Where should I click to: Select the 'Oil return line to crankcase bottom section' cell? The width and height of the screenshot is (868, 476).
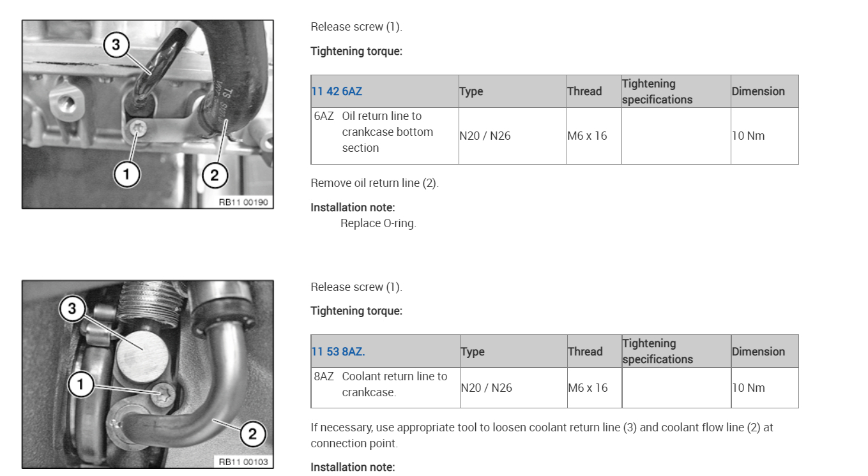387,132
